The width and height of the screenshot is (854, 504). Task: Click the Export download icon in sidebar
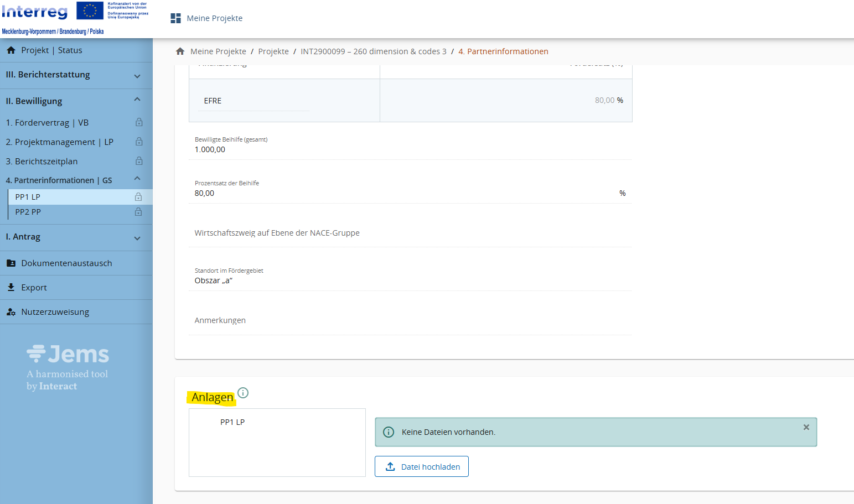pos(11,287)
